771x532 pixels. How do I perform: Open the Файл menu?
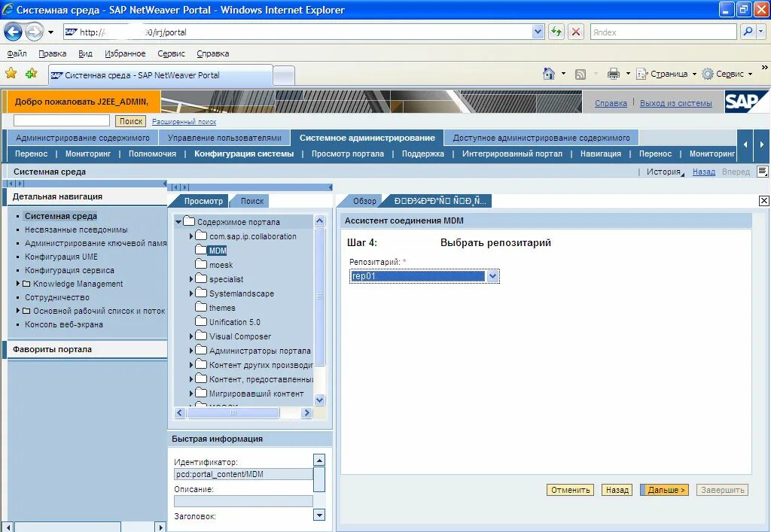coord(17,53)
